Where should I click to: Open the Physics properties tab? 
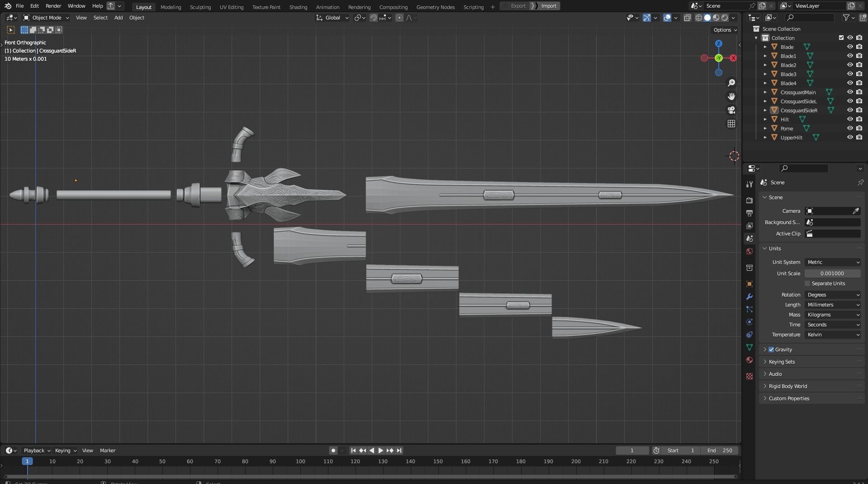pos(749,322)
